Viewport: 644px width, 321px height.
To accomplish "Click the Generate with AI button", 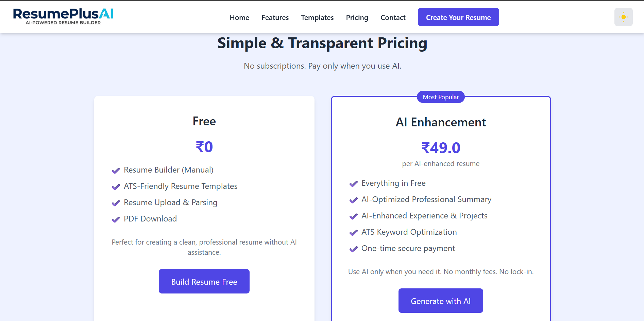I will point(440,301).
